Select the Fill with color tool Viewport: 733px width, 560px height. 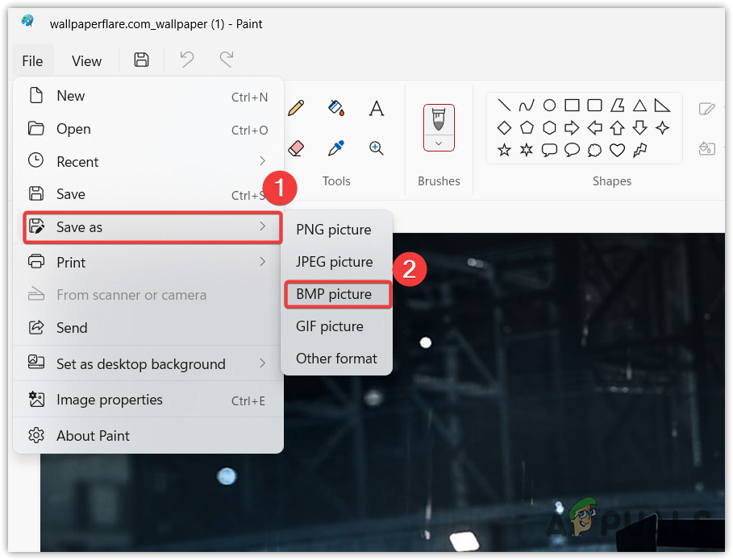tap(335, 107)
